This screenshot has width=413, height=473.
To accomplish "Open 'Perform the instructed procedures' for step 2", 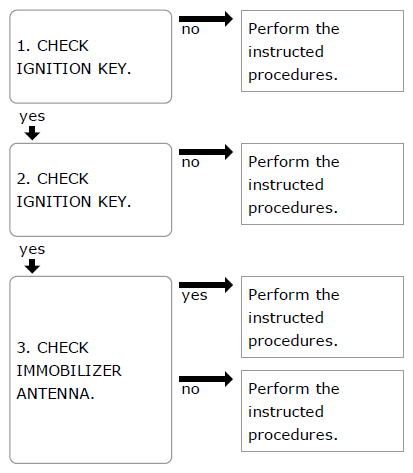I will click(x=322, y=184).
